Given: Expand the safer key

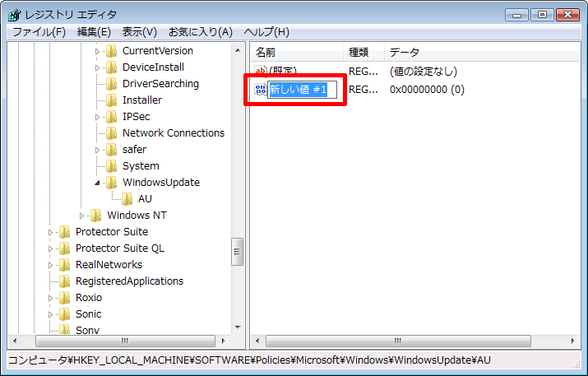Looking at the screenshot, I should pyautogui.click(x=97, y=150).
